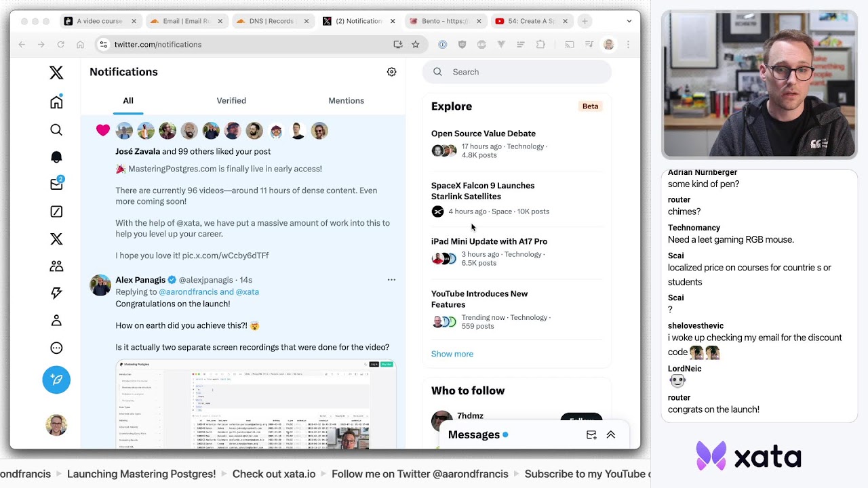The image size is (868, 488).
Task: Compose new message icon in Messages bar
Action: (x=591, y=435)
